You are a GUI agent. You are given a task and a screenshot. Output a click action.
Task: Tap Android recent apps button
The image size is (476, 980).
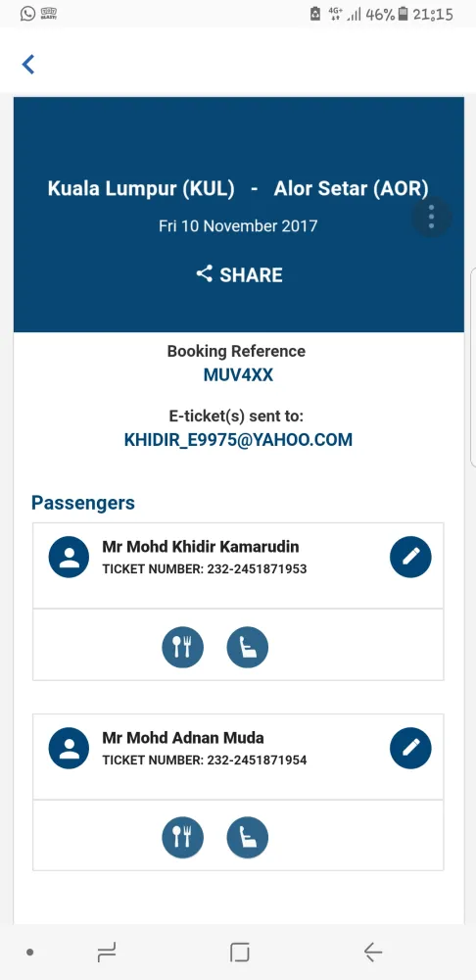(107, 953)
